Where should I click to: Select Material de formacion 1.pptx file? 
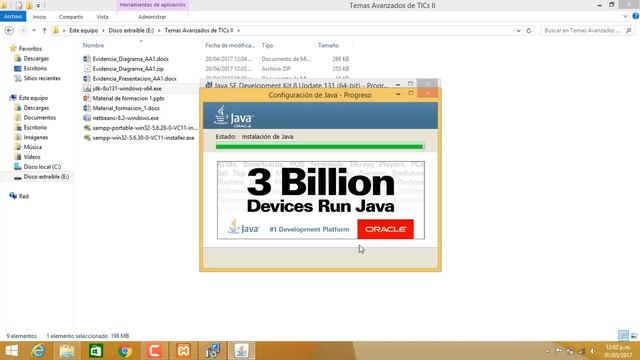click(129, 98)
